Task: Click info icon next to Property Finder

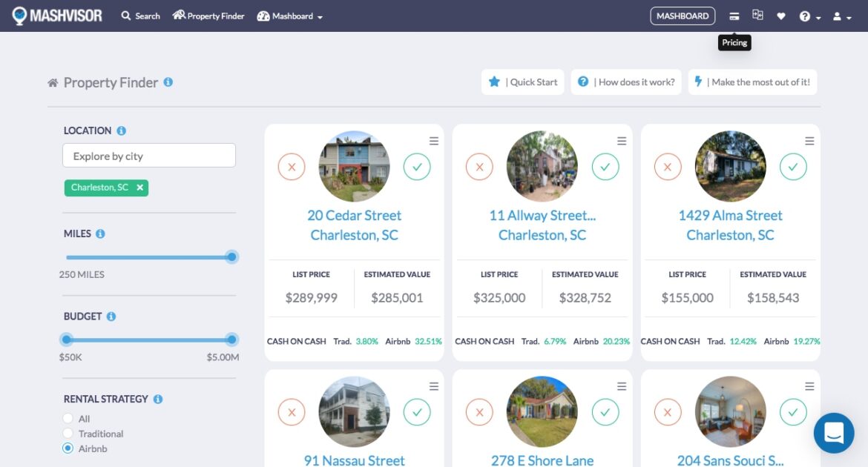Action: point(168,82)
